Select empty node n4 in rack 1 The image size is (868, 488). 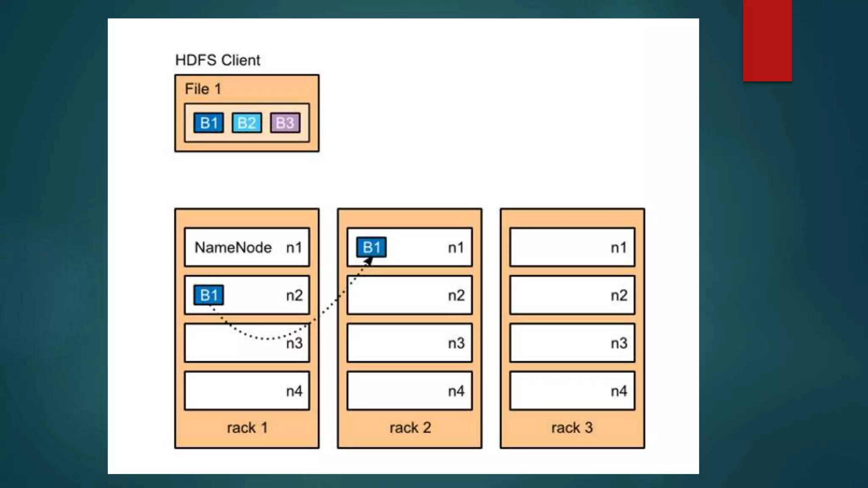247,391
